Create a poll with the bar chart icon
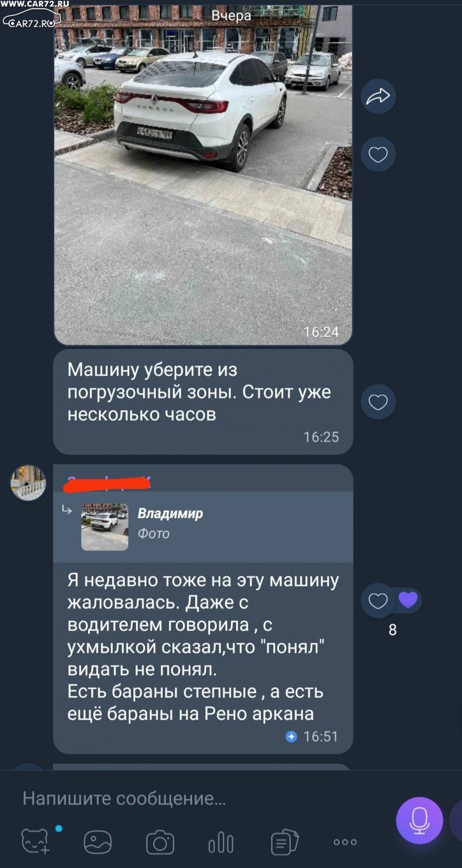462x868 pixels. pos(221,842)
